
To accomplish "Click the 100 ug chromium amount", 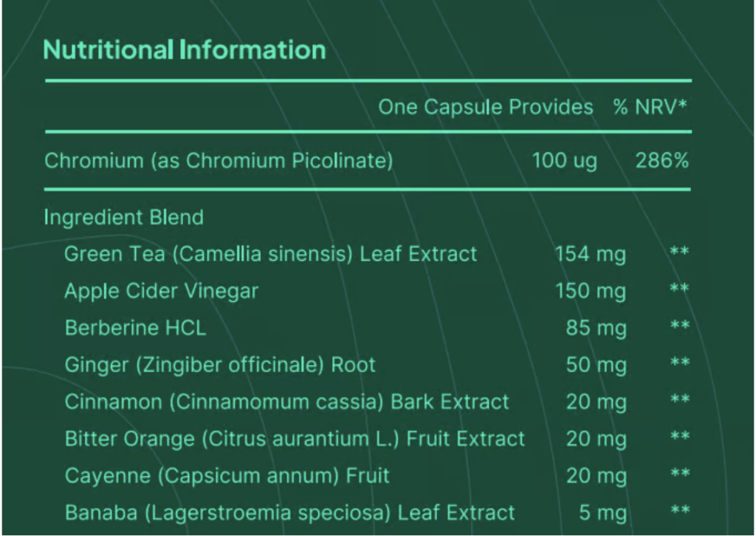I will tap(565, 160).
